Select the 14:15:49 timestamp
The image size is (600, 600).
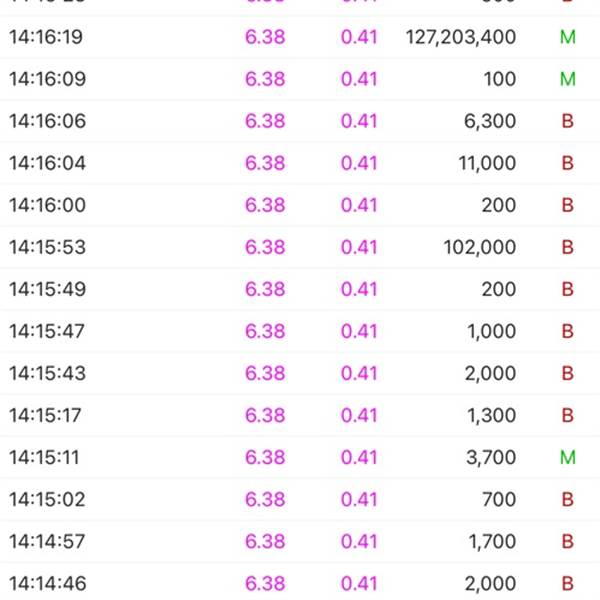(48, 289)
